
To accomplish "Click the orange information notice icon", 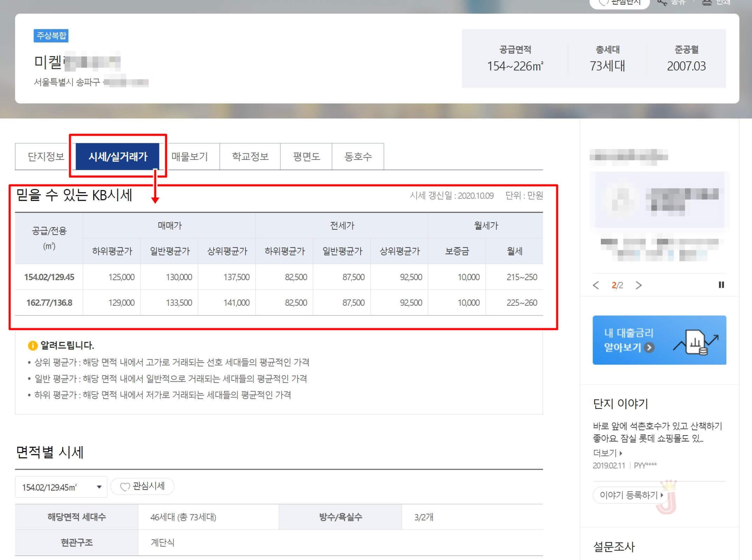I will [33, 345].
